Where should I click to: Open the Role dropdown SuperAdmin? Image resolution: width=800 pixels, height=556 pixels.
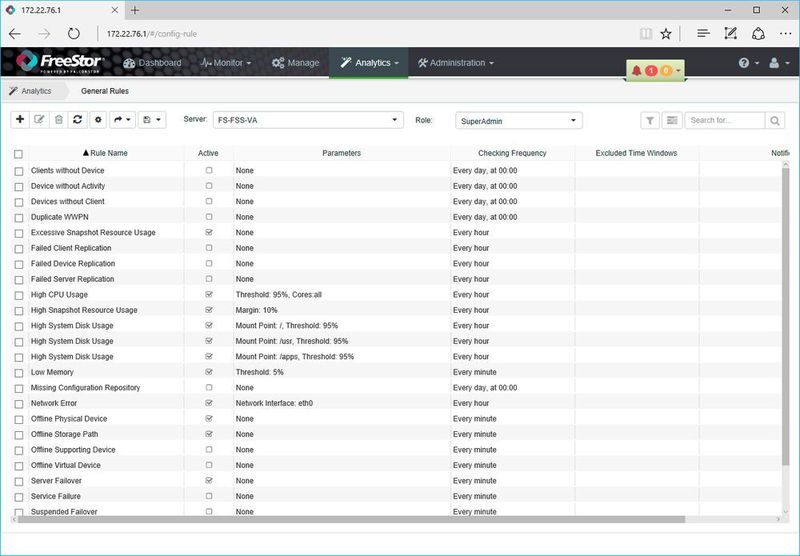(518, 120)
